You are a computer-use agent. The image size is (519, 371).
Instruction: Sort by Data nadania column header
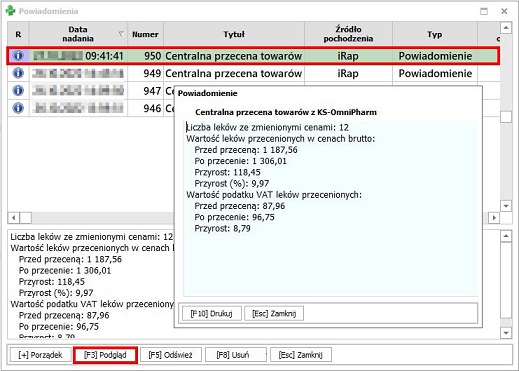[78, 34]
